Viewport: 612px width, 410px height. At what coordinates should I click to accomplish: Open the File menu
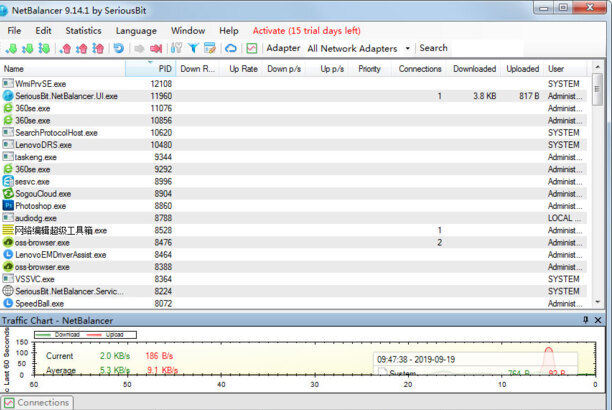pyautogui.click(x=14, y=30)
